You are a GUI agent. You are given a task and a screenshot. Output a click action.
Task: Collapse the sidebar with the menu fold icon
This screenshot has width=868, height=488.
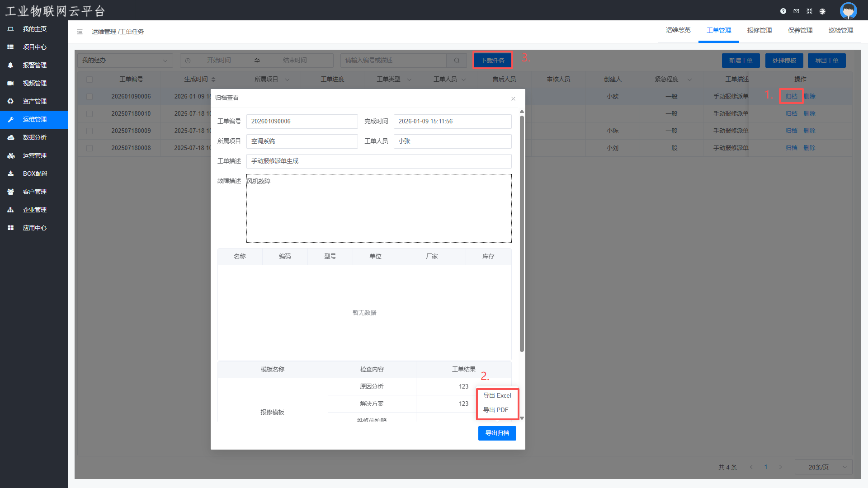(x=80, y=32)
